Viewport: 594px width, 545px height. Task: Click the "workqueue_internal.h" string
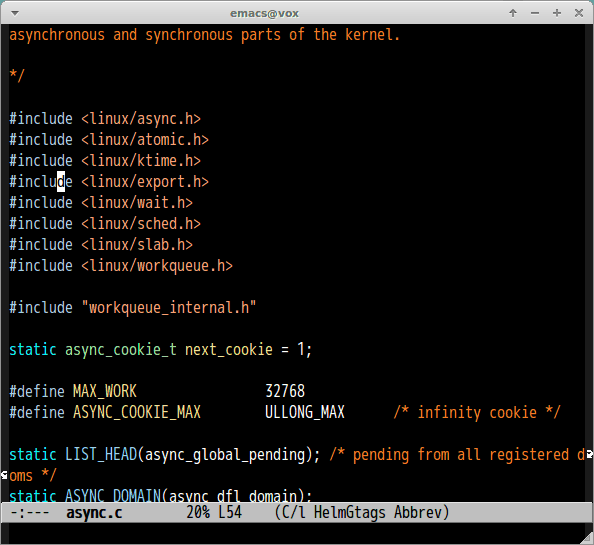pos(169,308)
